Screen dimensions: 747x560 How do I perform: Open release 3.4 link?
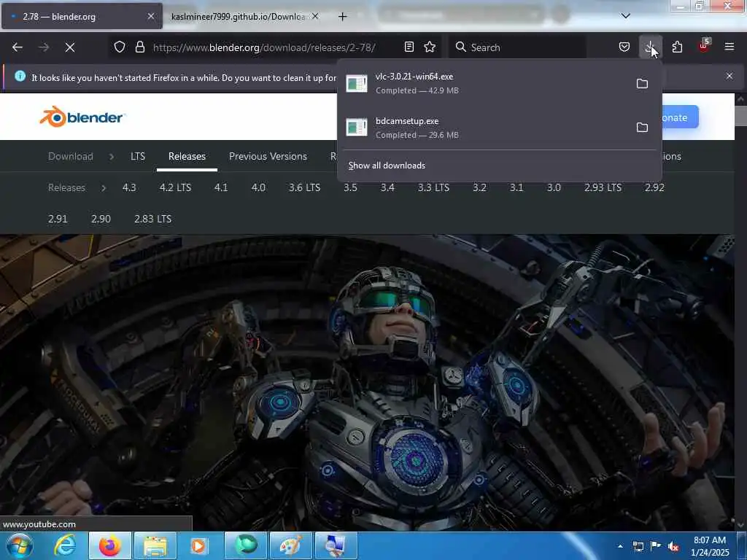pyautogui.click(x=387, y=187)
